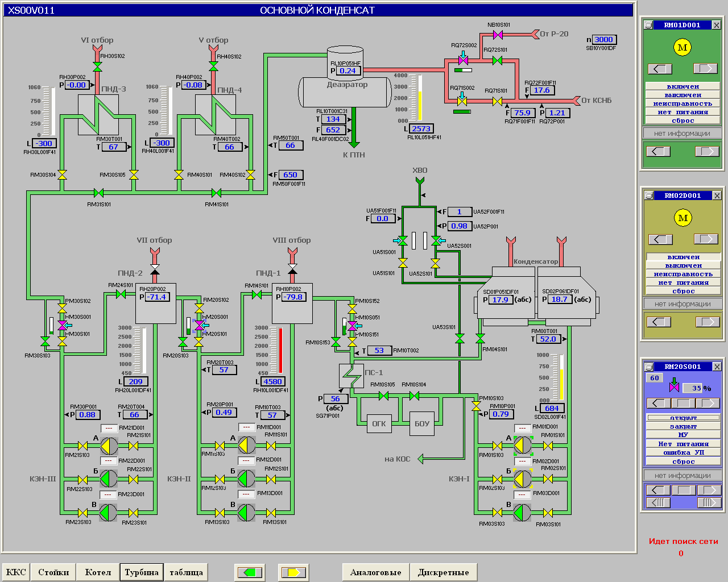
Task: Show Аналоговые signals
Action: 375,572
